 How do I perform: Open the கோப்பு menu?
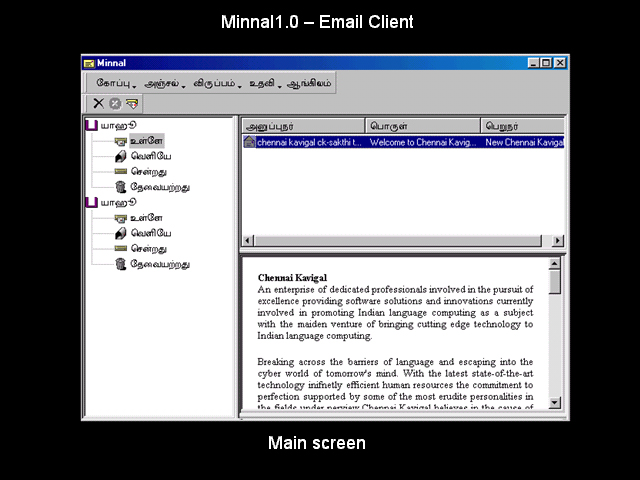point(116,83)
